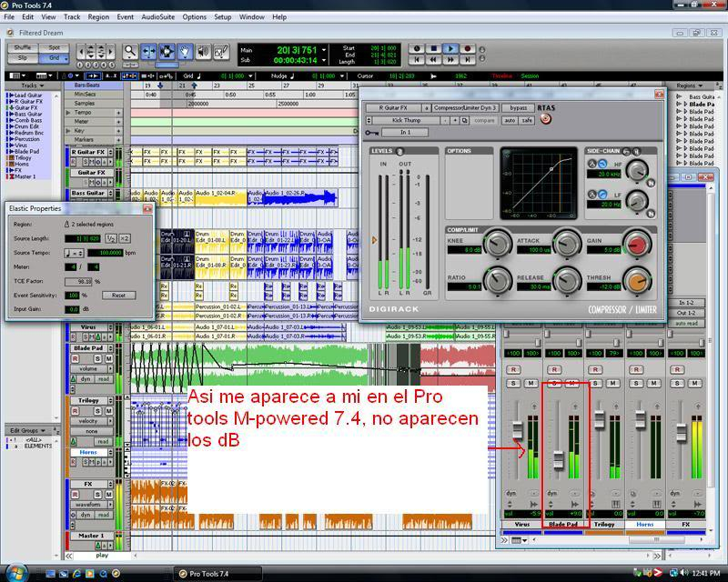
Task: Select the Trimmer tool
Action: [148, 51]
